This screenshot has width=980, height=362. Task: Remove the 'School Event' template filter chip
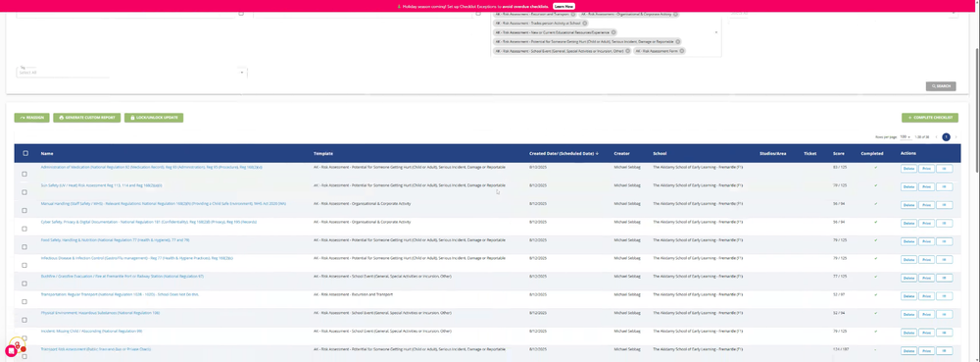[x=627, y=51]
